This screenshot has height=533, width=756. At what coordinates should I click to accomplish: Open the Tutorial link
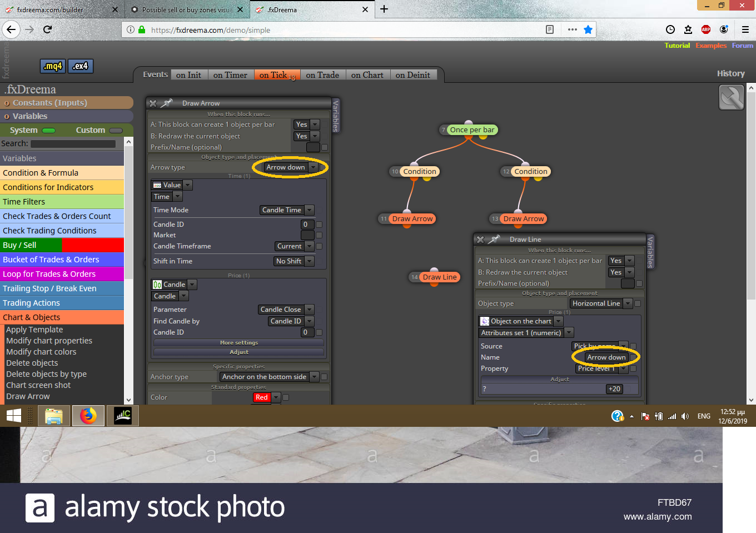coord(677,46)
